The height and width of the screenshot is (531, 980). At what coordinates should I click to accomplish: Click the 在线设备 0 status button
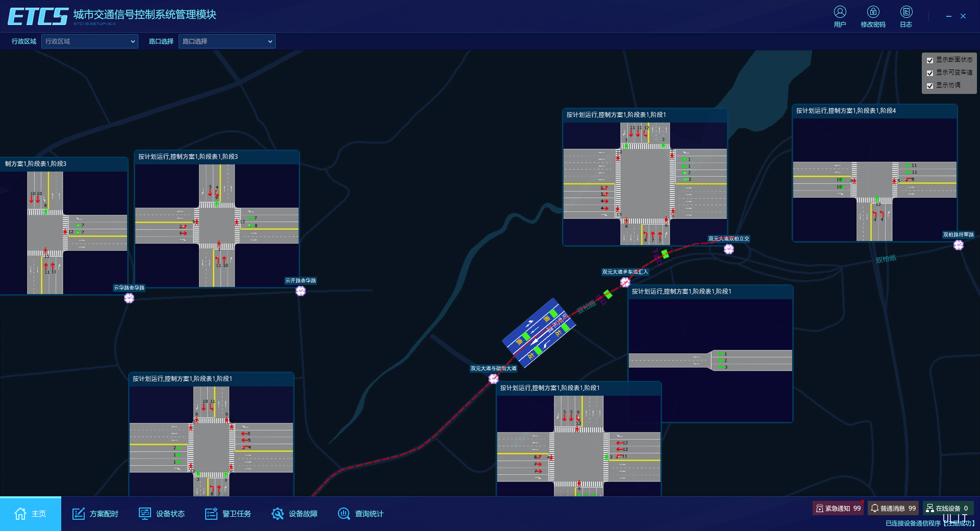[x=947, y=508]
